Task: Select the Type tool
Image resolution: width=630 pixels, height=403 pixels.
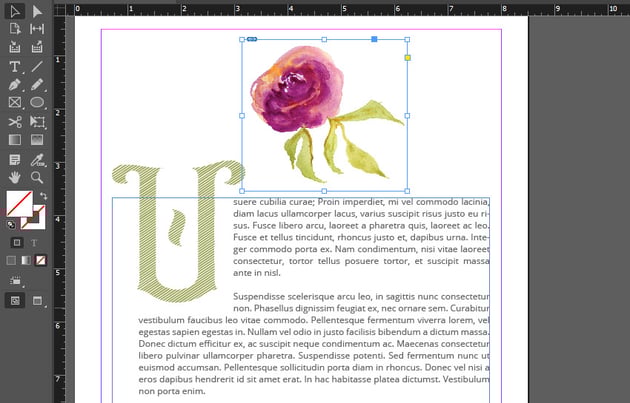Action: coord(15,66)
